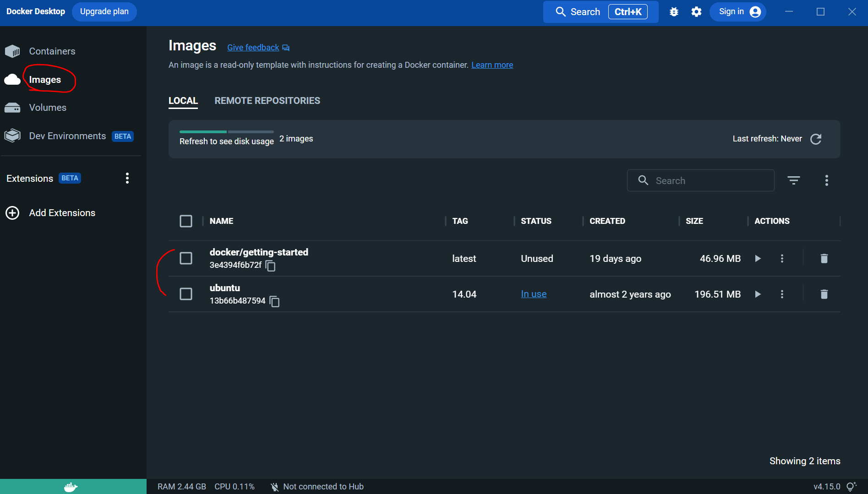This screenshot has width=868, height=494.
Task: Check the ubuntu row checkbox
Action: click(x=186, y=294)
